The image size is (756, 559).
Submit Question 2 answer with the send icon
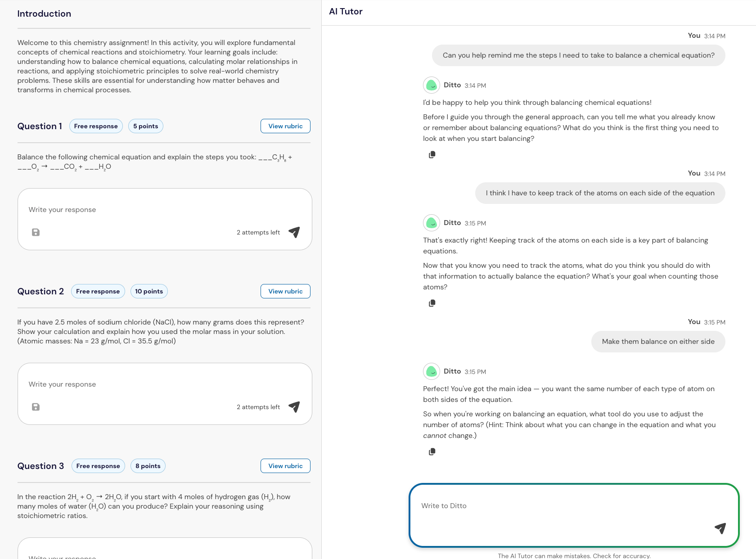pyautogui.click(x=294, y=407)
